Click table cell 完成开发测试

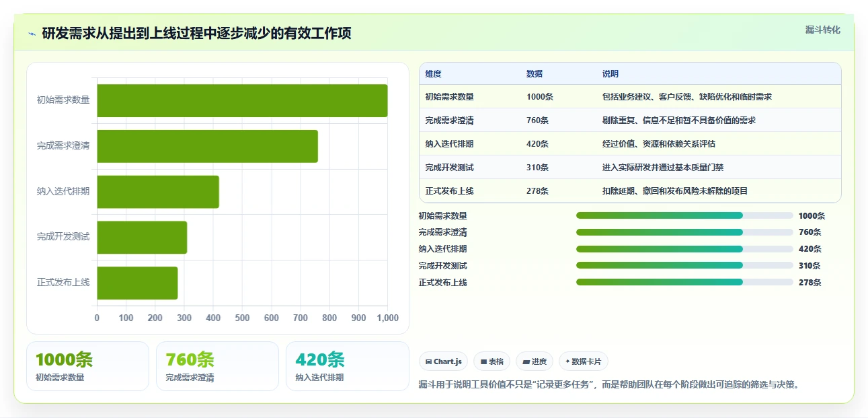coord(449,168)
